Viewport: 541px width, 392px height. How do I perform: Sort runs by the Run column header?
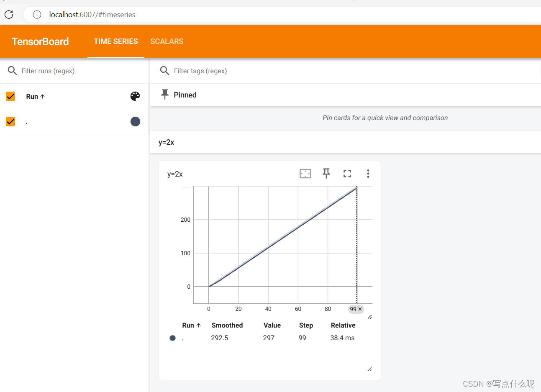35,96
